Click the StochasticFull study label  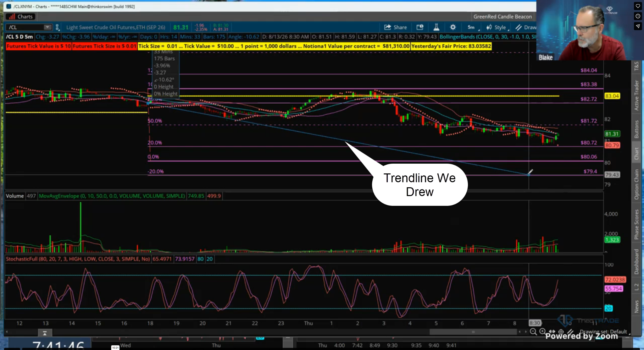click(78, 259)
